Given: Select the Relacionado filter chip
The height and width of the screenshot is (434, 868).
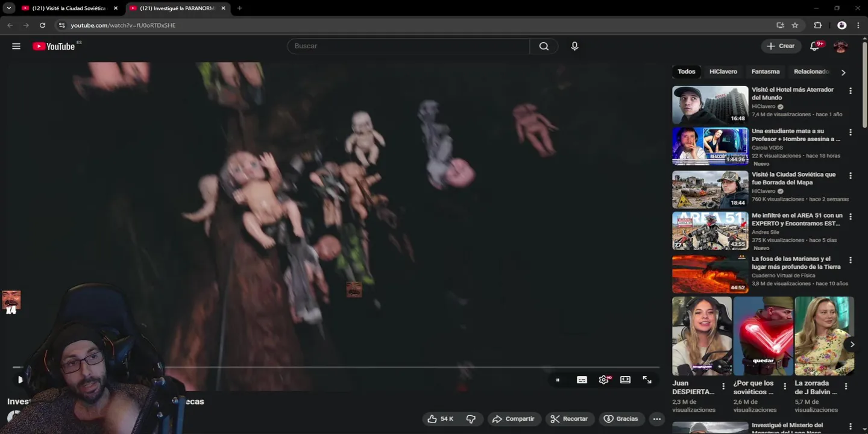Looking at the screenshot, I should [811, 72].
